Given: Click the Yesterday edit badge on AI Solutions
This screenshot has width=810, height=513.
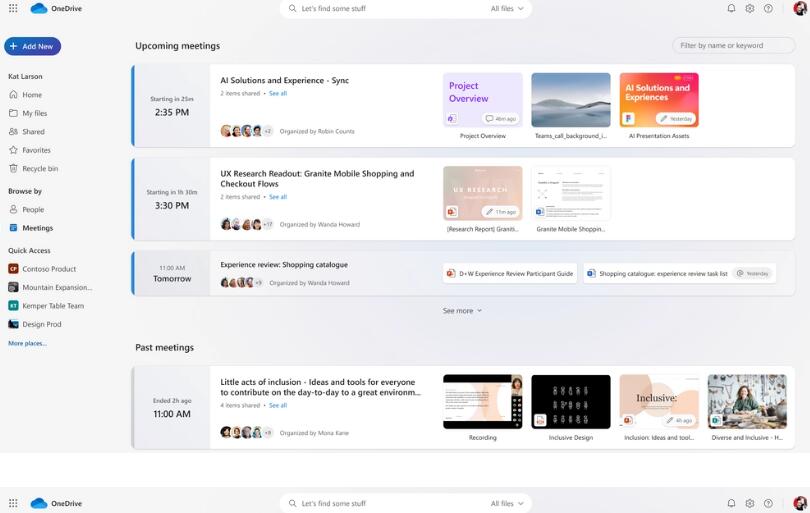Looking at the screenshot, I should 676,119.
